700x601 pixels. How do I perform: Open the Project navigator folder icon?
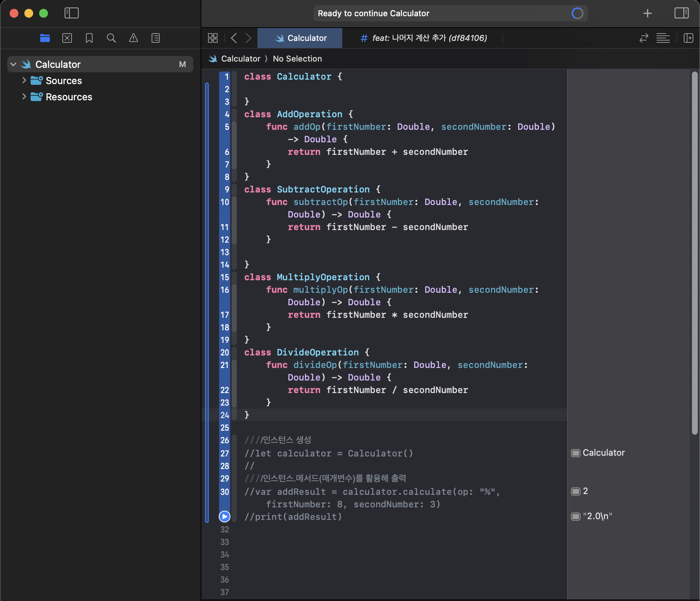click(45, 38)
